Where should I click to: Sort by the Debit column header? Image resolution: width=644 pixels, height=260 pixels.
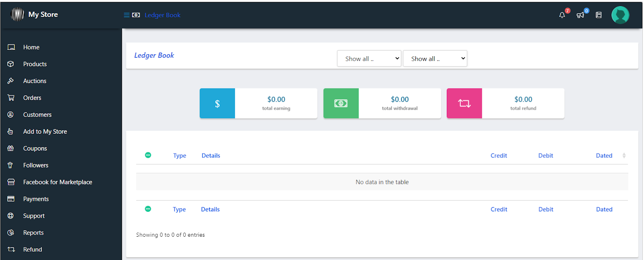click(x=546, y=156)
